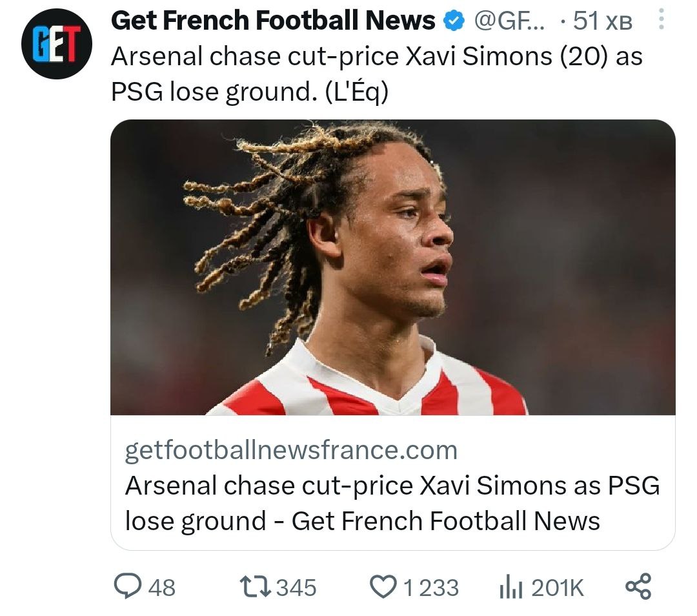The width and height of the screenshot is (697, 616).
Task: Click the @GF... account handle
Action: (510, 22)
